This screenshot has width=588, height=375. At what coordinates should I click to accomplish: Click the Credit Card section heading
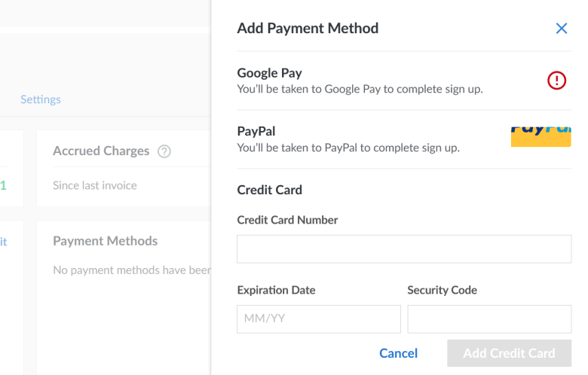click(269, 190)
